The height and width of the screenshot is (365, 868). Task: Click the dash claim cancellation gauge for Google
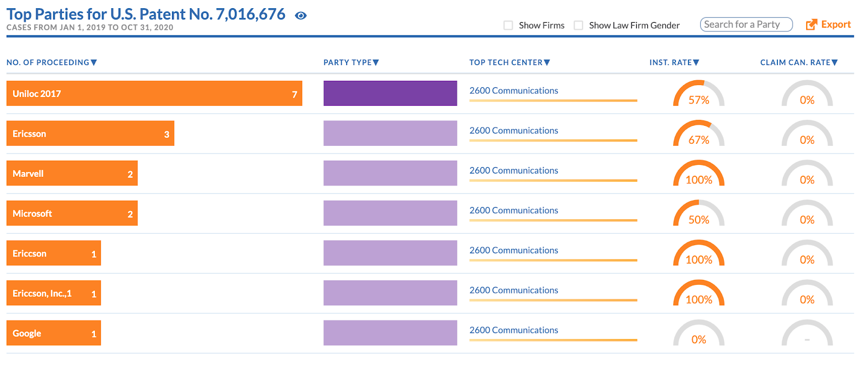pyautogui.click(x=807, y=334)
